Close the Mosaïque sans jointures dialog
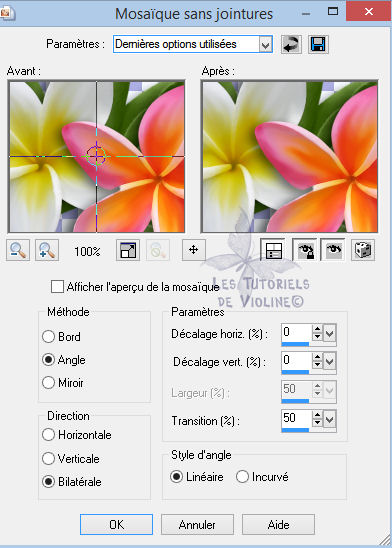The width and height of the screenshot is (392, 548). tap(369, 12)
